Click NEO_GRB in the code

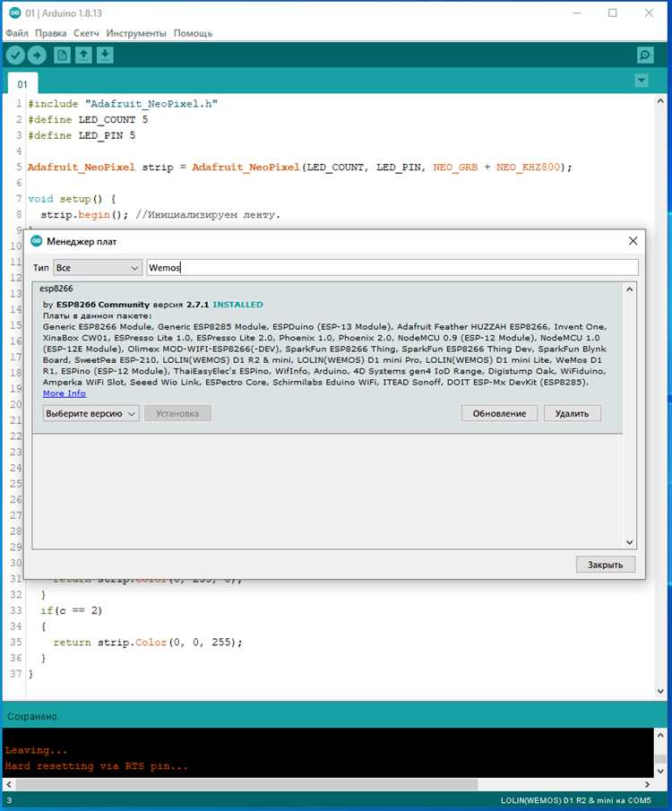(455, 167)
